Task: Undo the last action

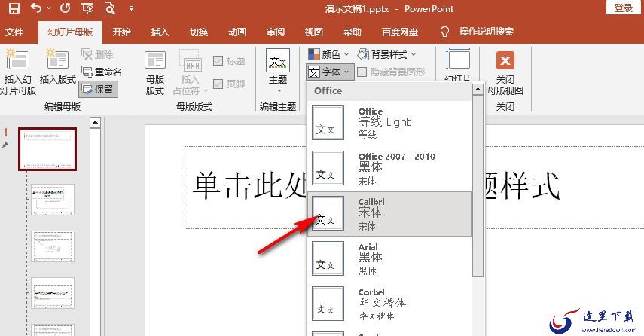Action: (x=36, y=8)
